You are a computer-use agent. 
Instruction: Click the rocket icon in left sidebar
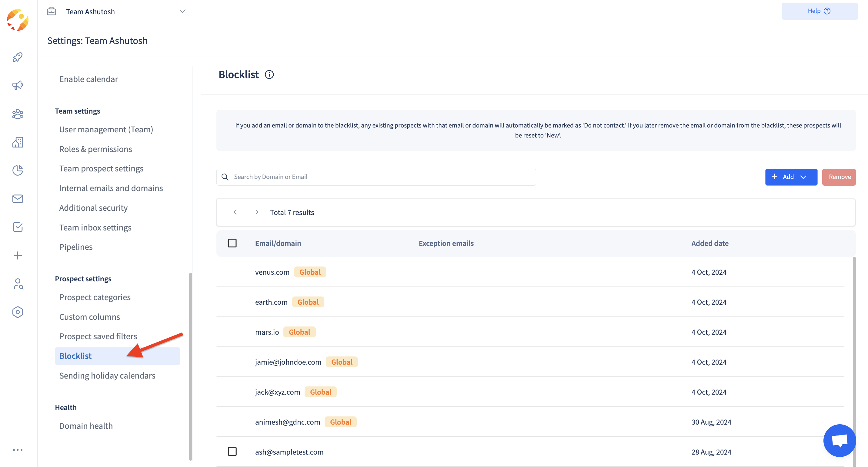click(x=18, y=57)
